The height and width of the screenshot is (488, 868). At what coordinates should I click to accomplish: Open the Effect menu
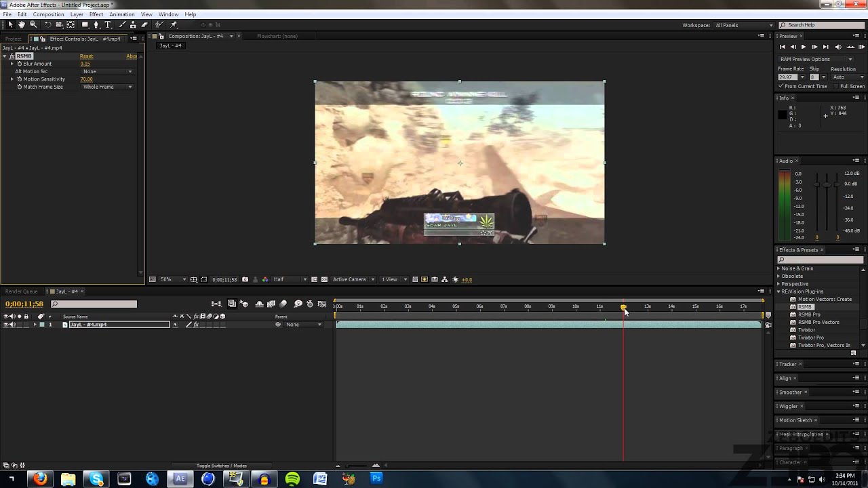96,14
